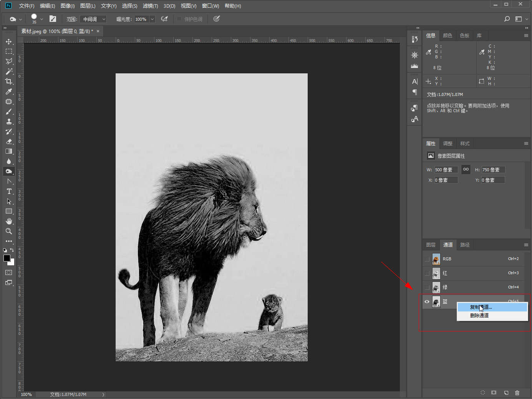Select the Magic Wand tool
The image size is (532, 399).
pyautogui.click(x=9, y=71)
